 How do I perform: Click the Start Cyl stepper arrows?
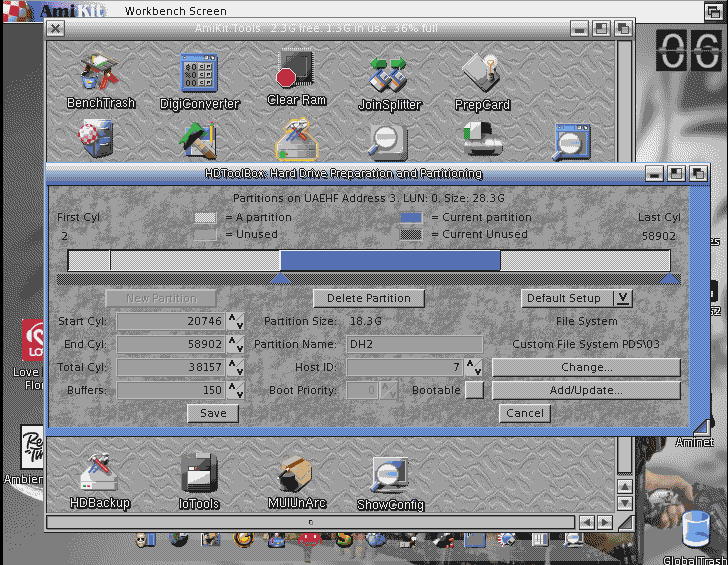click(236, 321)
